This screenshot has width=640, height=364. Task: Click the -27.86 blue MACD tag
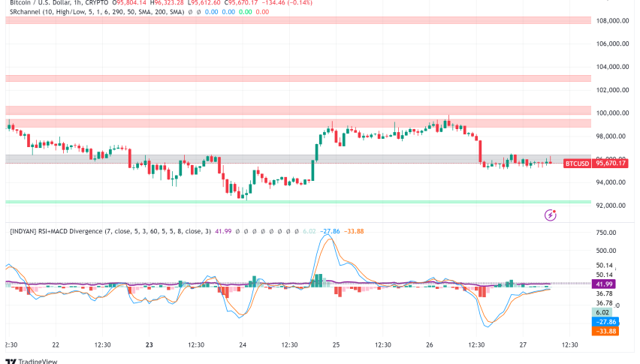pyautogui.click(x=605, y=322)
